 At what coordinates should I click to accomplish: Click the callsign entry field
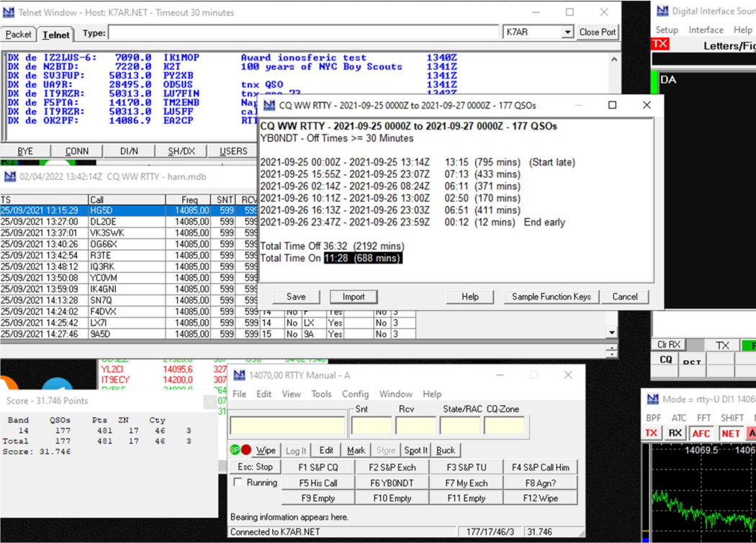(x=287, y=426)
